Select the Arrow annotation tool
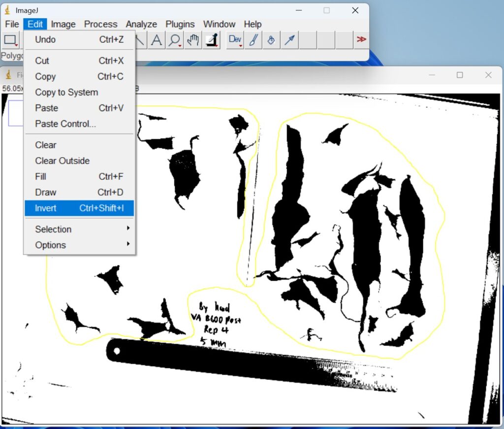The image size is (504, 429). click(290, 40)
